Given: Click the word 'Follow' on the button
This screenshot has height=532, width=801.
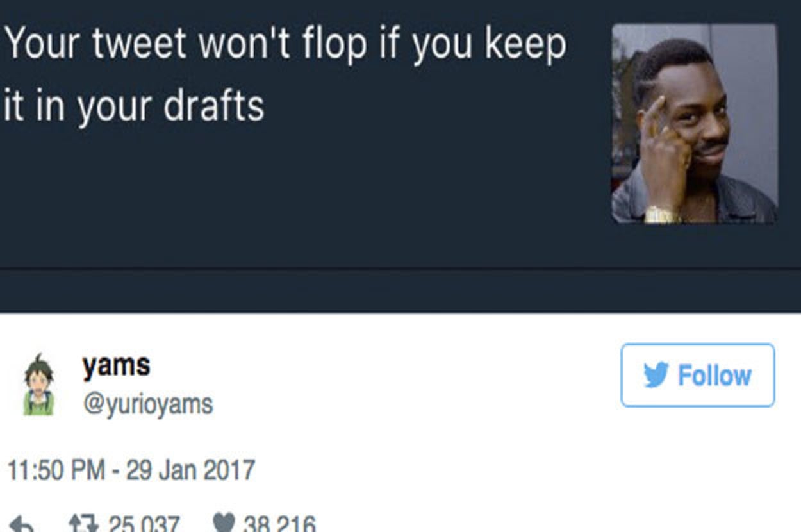Looking at the screenshot, I should pyautogui.click(x=714, y=376).
